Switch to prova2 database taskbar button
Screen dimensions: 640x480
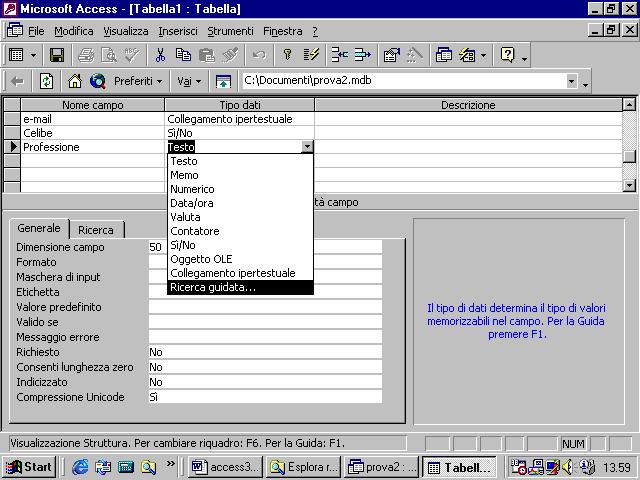[381, 467]
